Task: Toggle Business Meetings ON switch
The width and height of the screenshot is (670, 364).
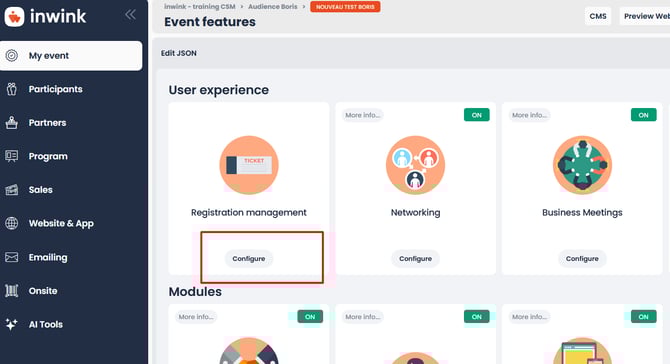Action: (644, 115)
